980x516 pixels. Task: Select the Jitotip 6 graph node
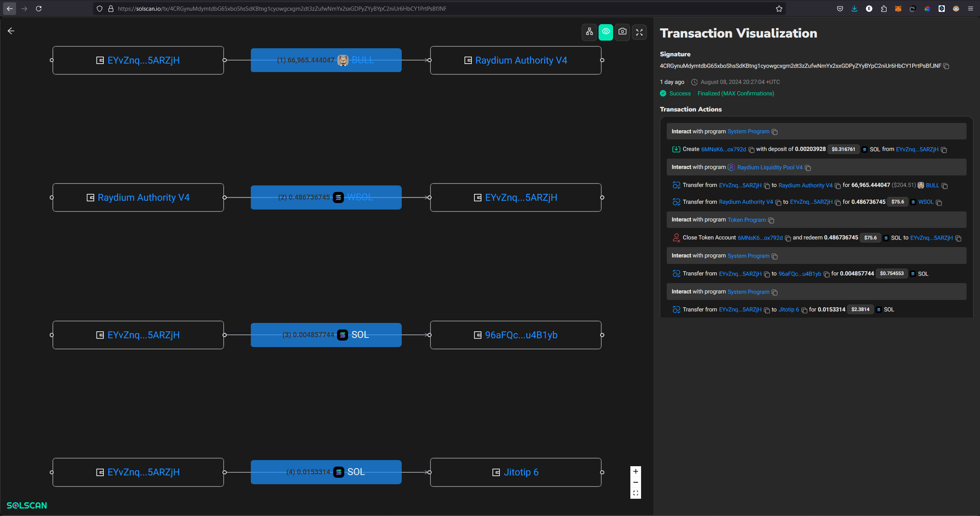coord(515,472)
